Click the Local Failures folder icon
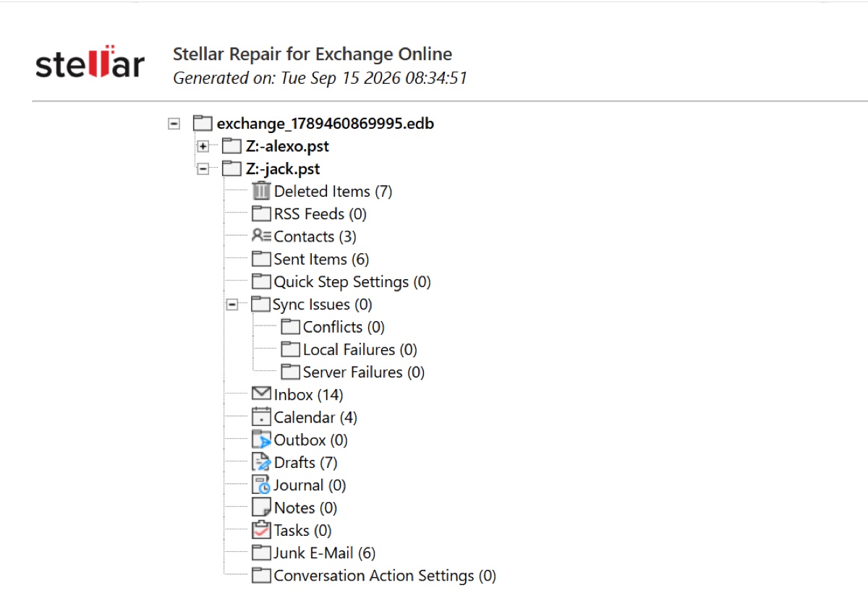 (x=291, y=349)
